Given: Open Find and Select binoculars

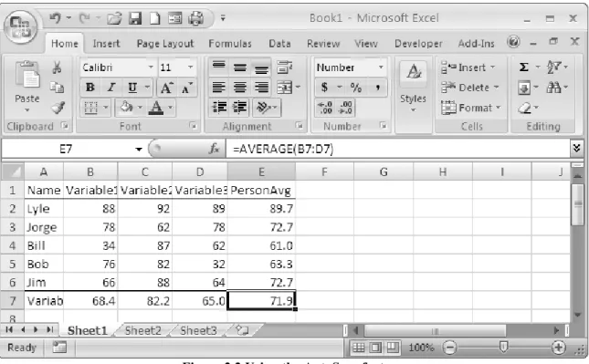Looking at the screenshot, I should [553, 88].
